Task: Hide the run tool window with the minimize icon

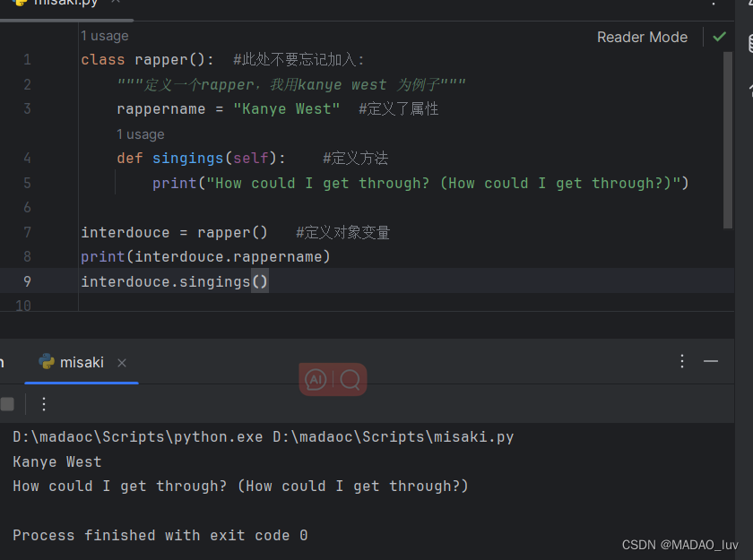Action: click(711, 362)
